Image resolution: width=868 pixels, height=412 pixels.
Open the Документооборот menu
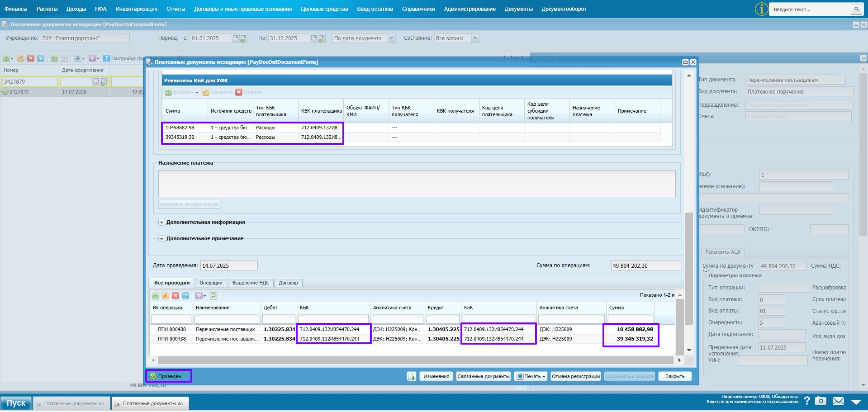tap(564, 9)
